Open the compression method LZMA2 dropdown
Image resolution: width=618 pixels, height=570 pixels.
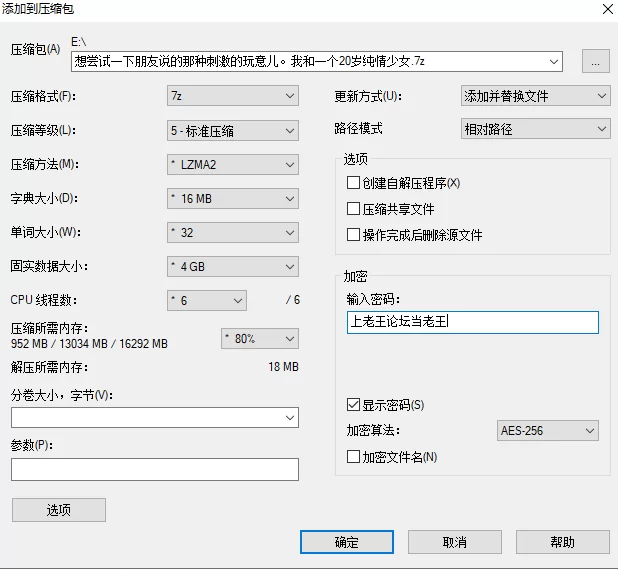tap(232, 164)
